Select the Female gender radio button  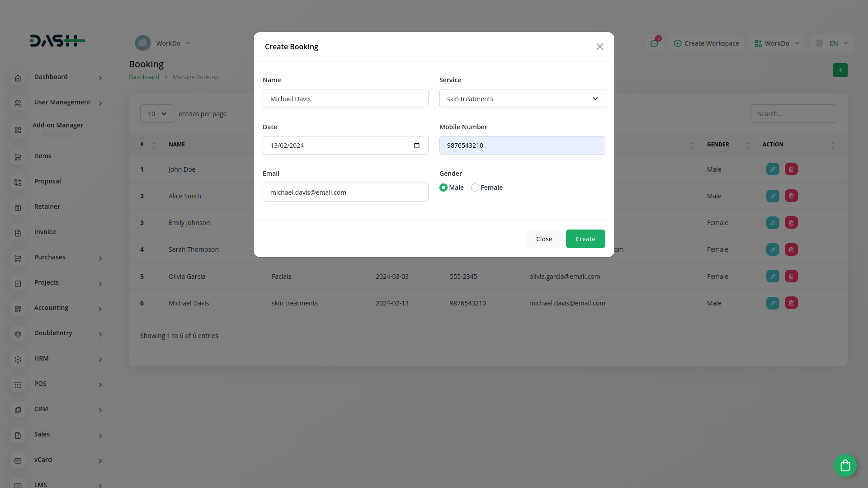click(475, 188)
